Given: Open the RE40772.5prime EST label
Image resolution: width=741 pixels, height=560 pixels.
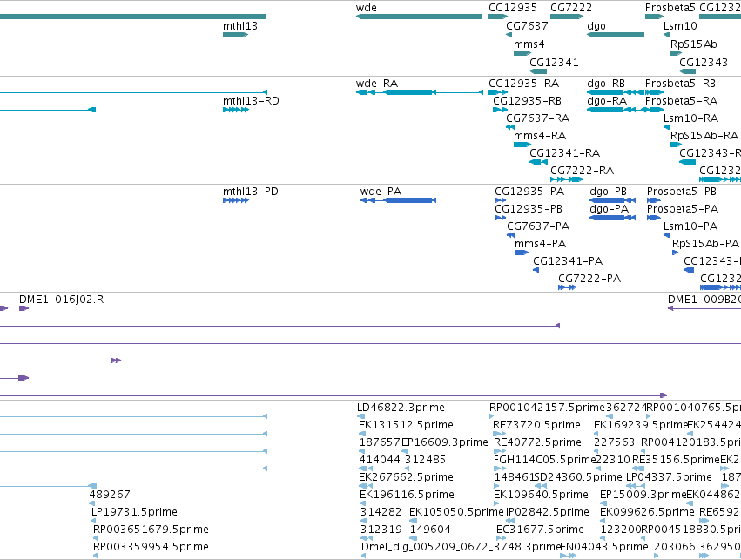Looking at the screenshot, I should [537, 442].
